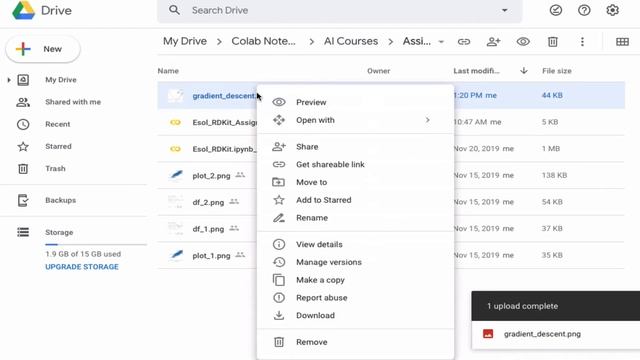Choose View details from context menu
Image resolution: width=640 pixels, height=360 pixels.
[356, 244]
